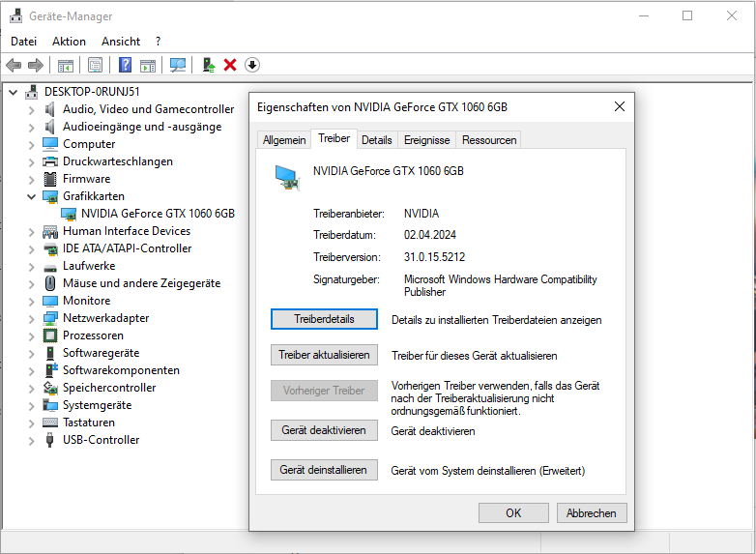
Task: Select Audioeingänge und -ausgänge tree item
Action: tap(142, 127)
